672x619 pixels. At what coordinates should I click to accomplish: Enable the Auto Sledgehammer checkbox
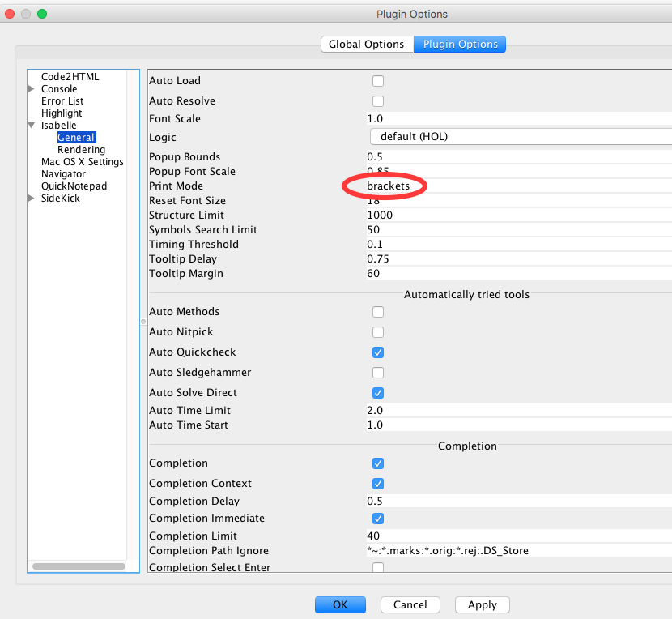377,373
